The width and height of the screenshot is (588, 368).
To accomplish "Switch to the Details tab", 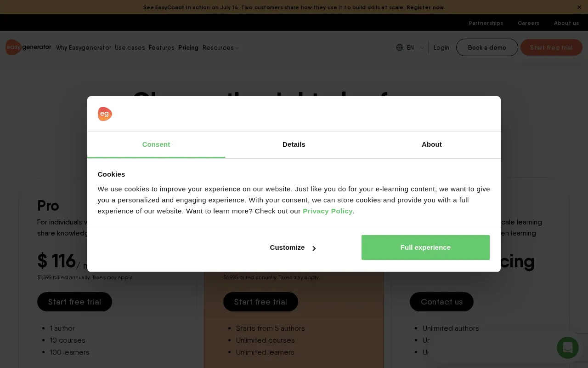I will (294, 144).
